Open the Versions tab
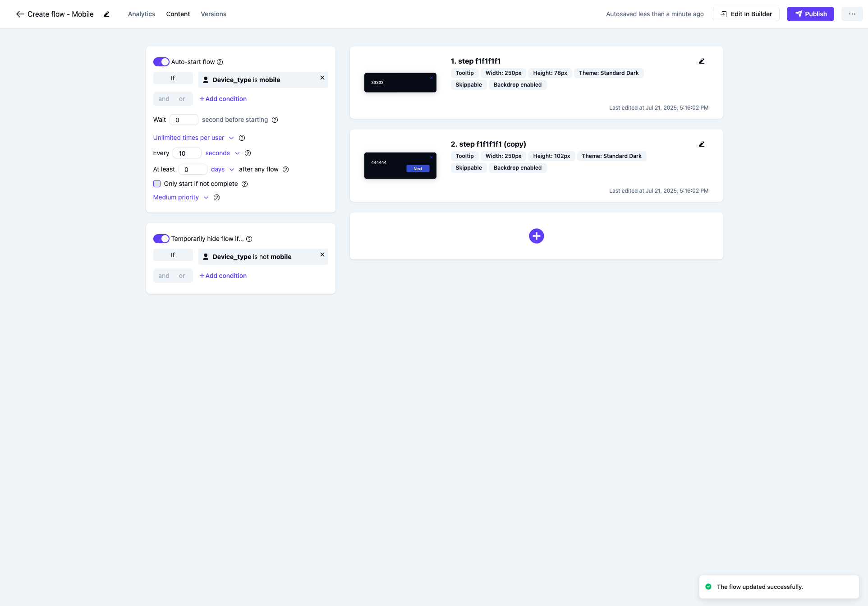The height and width of the screenshot is (606, 868). click(x=213, y=14)
